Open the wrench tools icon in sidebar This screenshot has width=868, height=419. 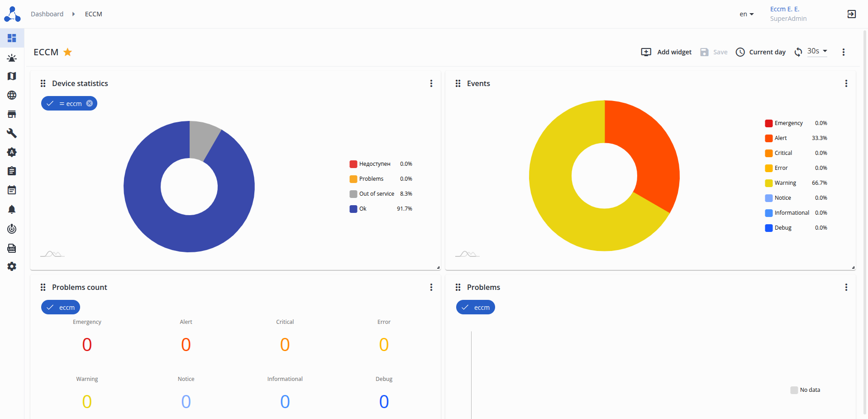pos(12,133)
